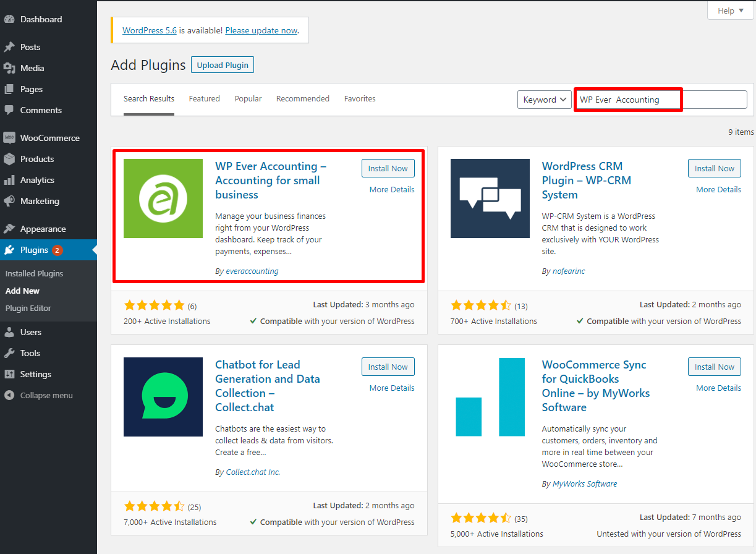Click the star rating of MyWorks QuickBooks plugin
This screenshot has height=554, width=756.
pyautogui.click(x=481, y=518)
